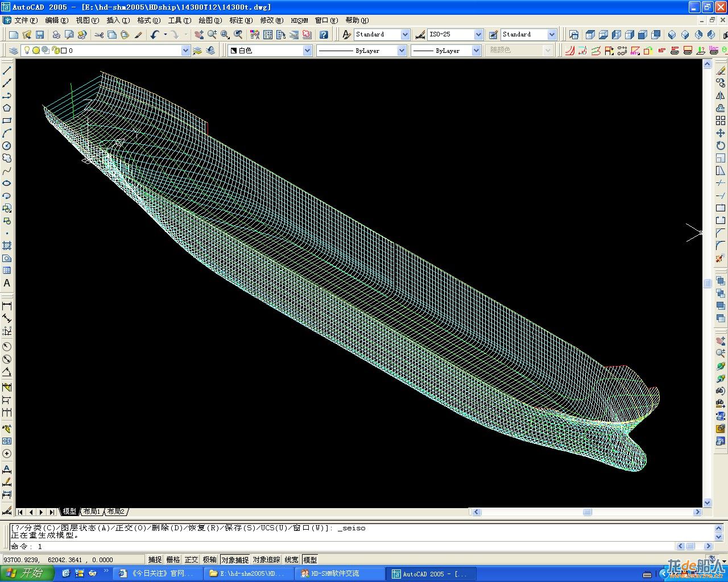The image size is (728, 582).
Task: Click the Cut scissors icon
Action: pos(100,35)
